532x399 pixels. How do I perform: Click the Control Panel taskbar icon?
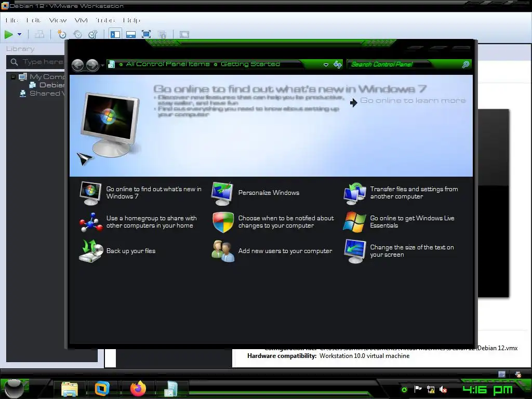pyautogui.click(x=170, y=389)
